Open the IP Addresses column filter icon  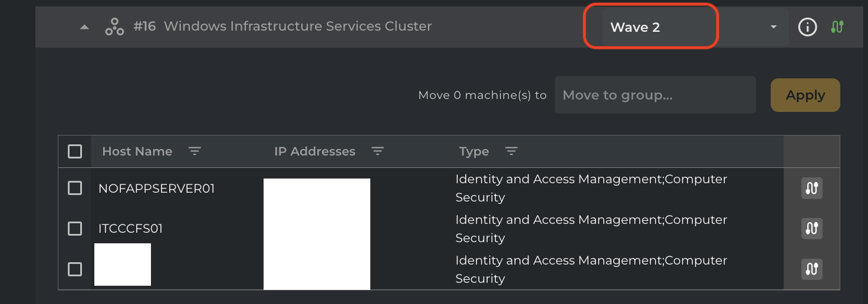378,151
